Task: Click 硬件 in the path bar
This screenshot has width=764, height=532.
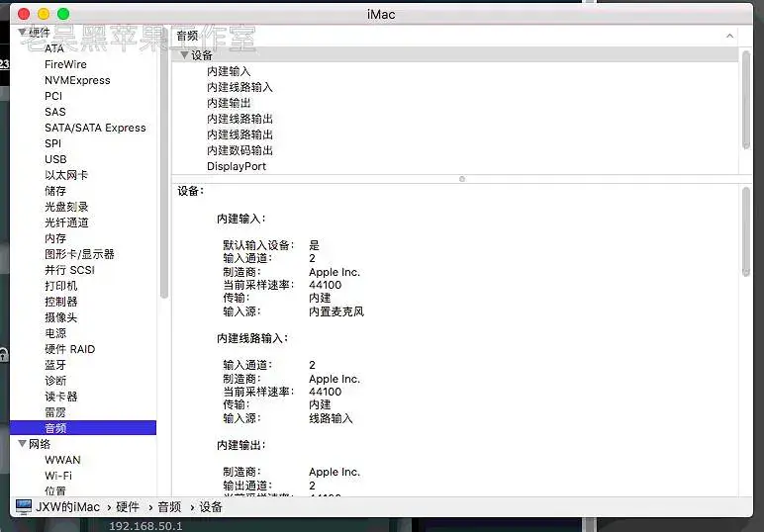Action: pyautogui.click(x=128, y=507)
